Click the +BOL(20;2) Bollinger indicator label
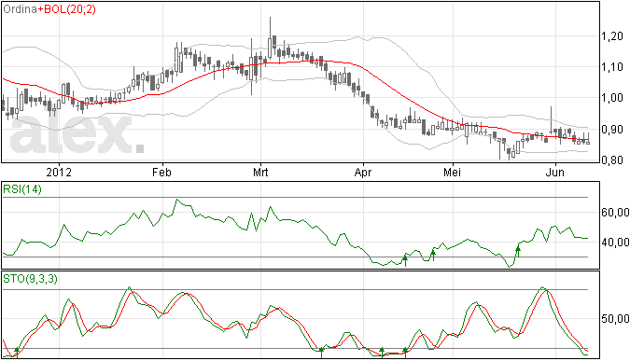644x361 pixels. pyautogui.click(x=67, y=9)
